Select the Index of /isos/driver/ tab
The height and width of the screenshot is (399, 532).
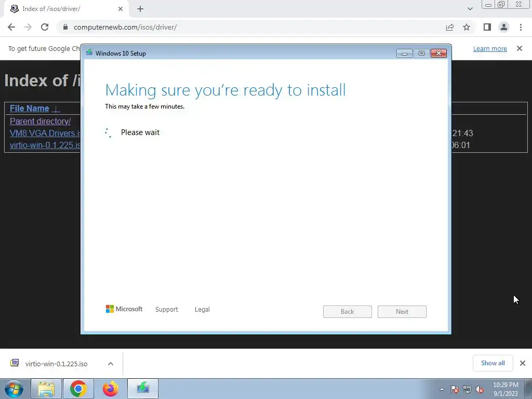point(66,9)
